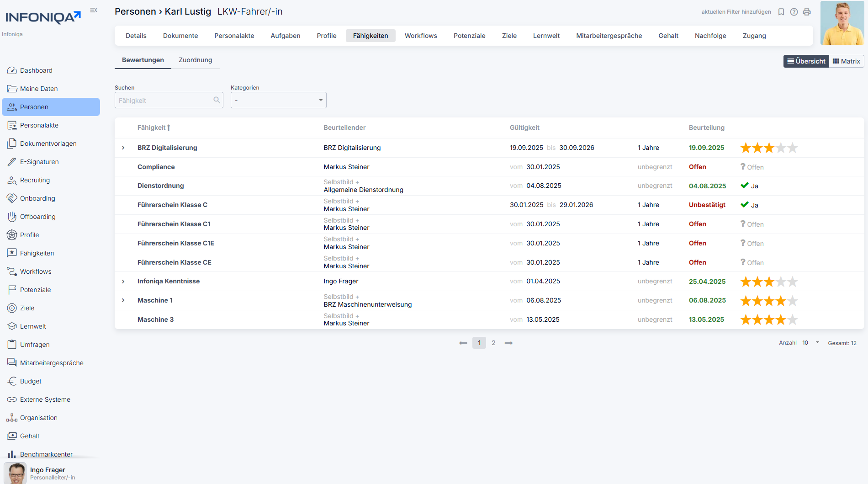Go to page 2 of results
868x484 pixels.
click(493, 343)
